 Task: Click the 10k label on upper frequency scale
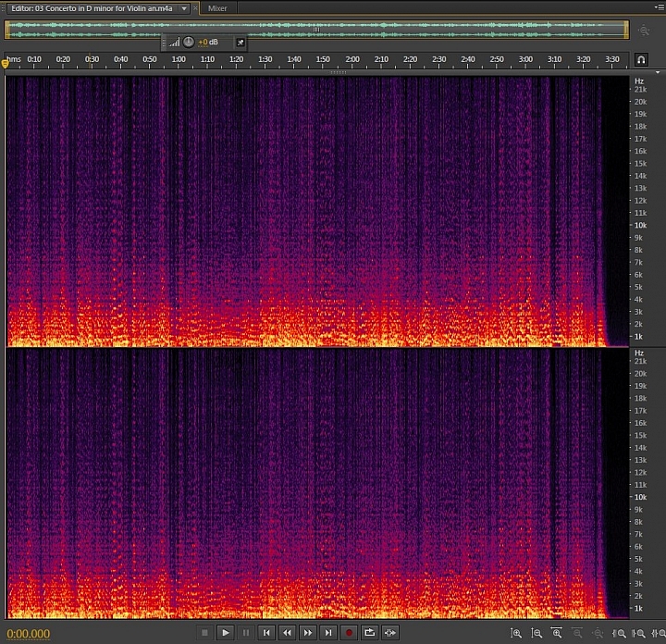click(640, 225)
